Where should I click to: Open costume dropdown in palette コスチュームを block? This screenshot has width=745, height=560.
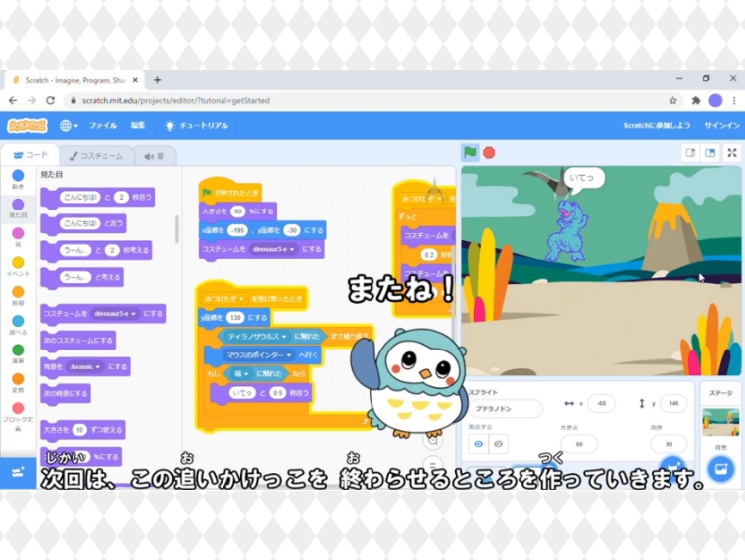[x=115, y=314]
